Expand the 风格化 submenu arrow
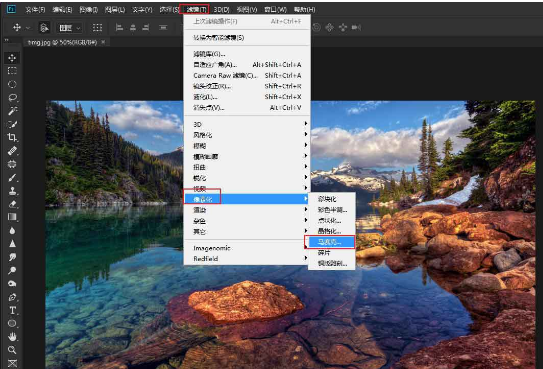Image resolution: width=543 pixels, height=369 pixels. click(306, 134)
